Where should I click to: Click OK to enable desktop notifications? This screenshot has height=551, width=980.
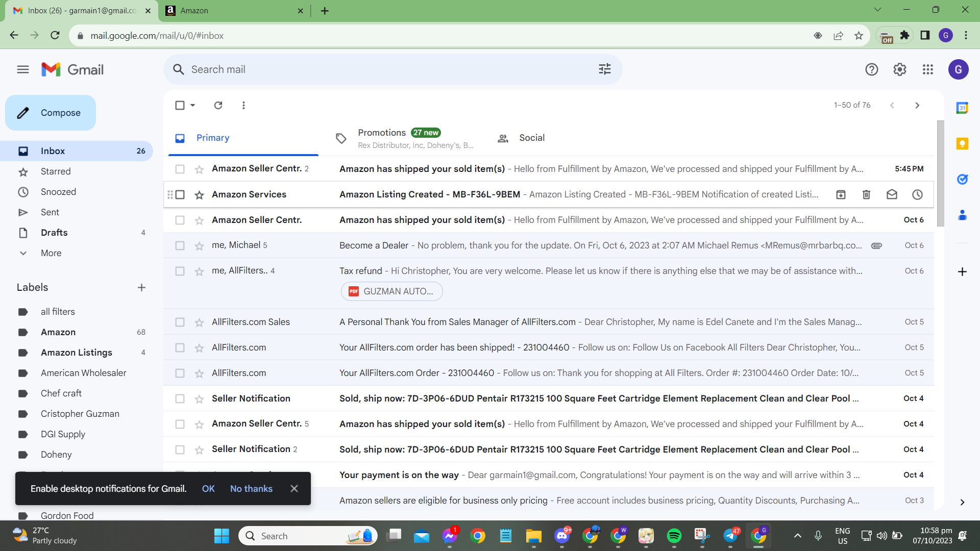tap(208, 489)
